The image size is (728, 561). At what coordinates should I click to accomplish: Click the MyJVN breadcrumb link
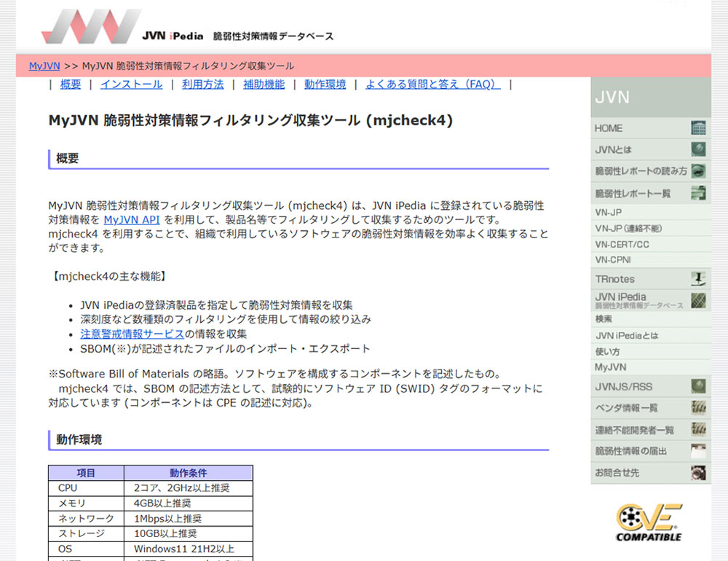44,66
